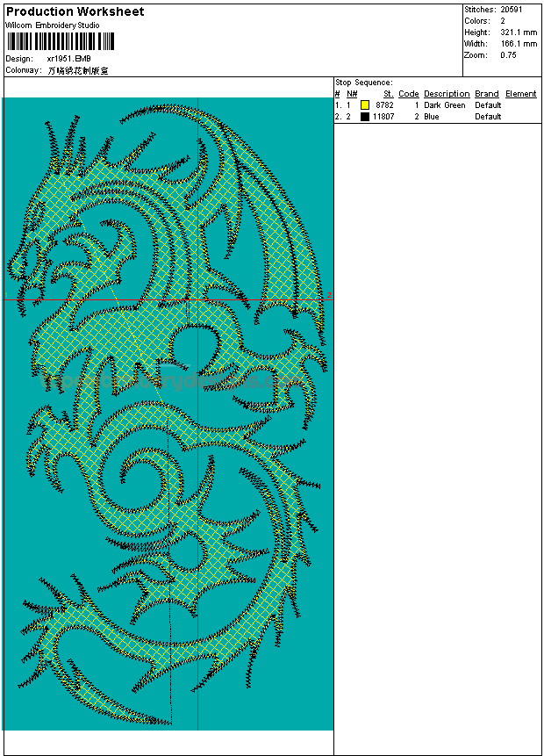Click the Colorway value text
The height and width of the screenshot is (756, 544).
tap(78, 70)
